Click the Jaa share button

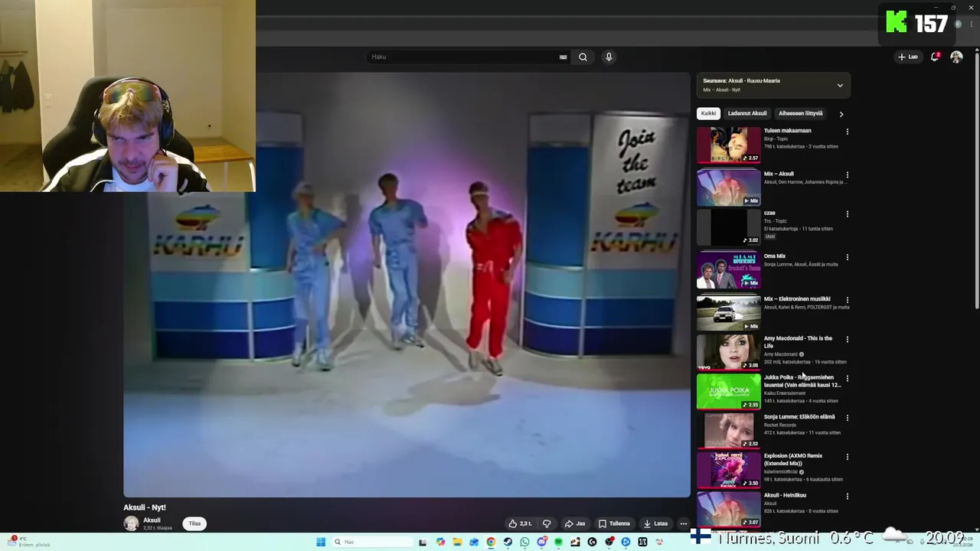click(575, 523)
